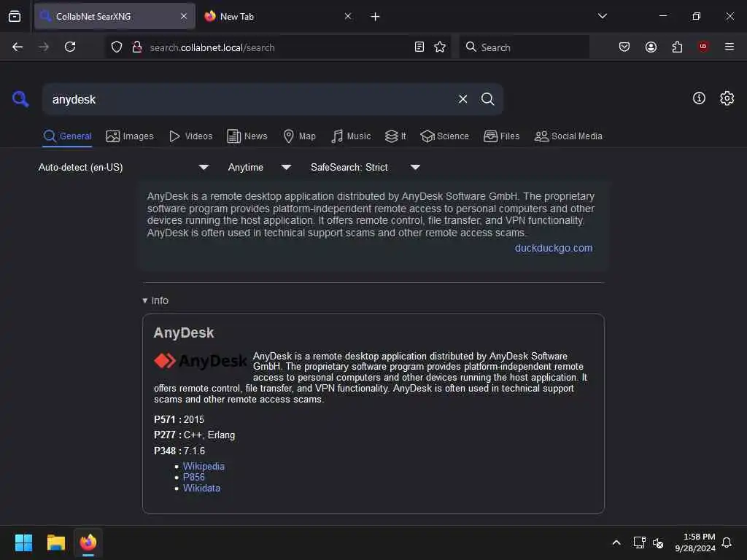Click the P348 : 7.1.6 entry
The width and height of the screenshot is (747, 560).
[179, 451]
